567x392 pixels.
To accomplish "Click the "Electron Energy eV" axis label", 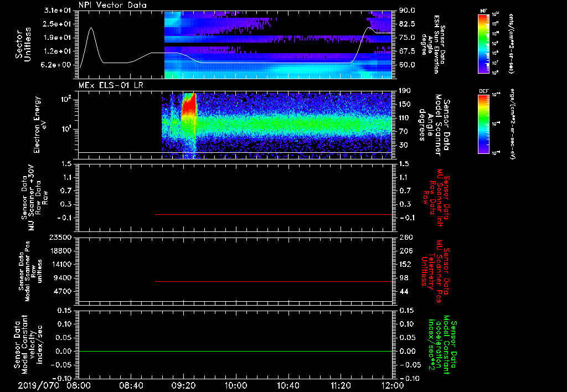I will pos(40,125).
